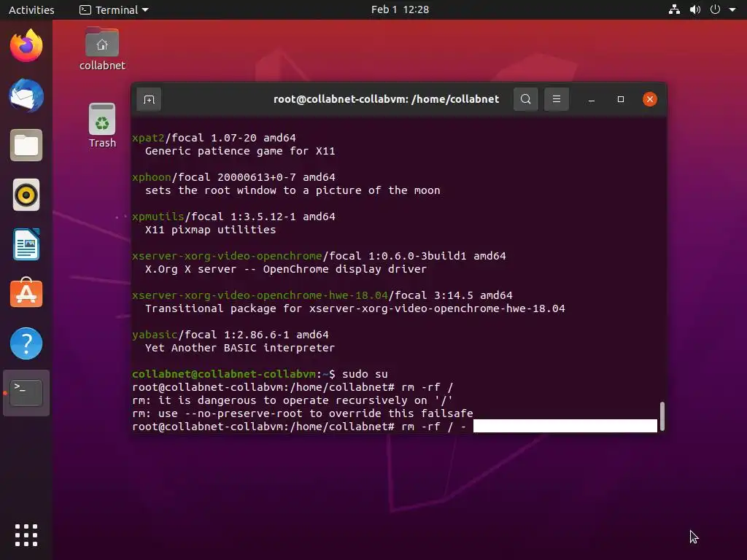Click the '--no-preserve-root' failsafe message line
Screen dimensions: 747x560
[x=303, y=413]
